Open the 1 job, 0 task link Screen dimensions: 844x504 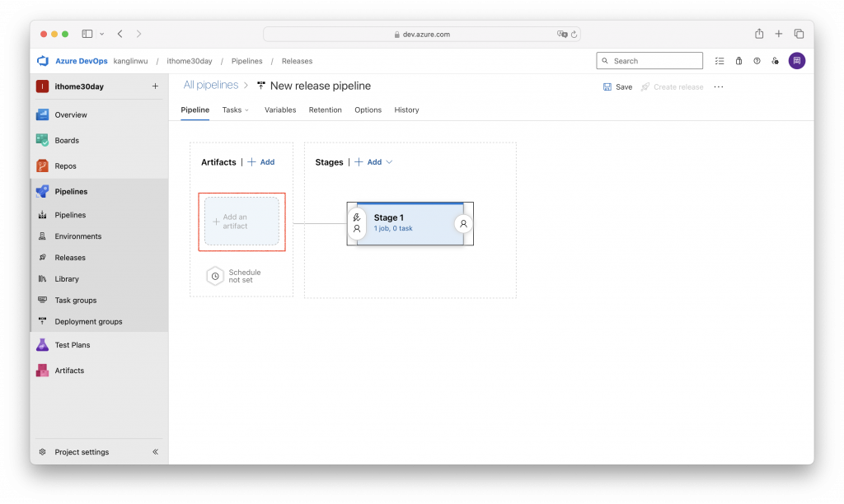[x=393, y=229]
